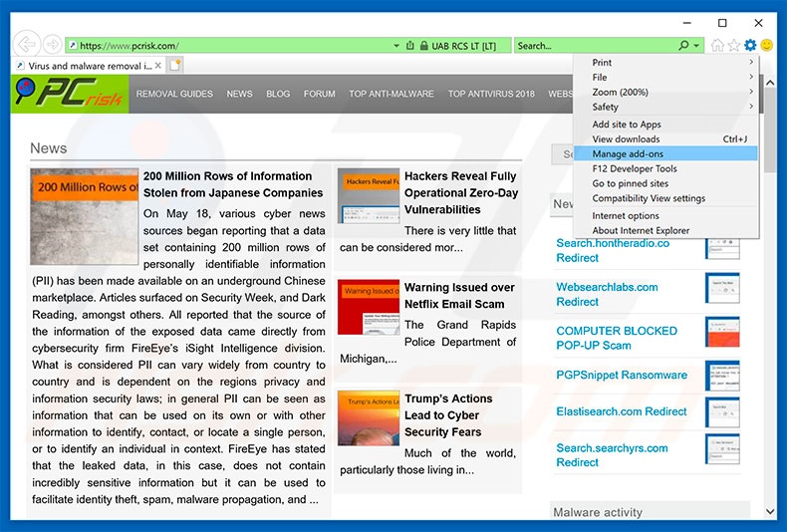Open Trump's Actions Lead to Cyber headline

coord(448,415)
